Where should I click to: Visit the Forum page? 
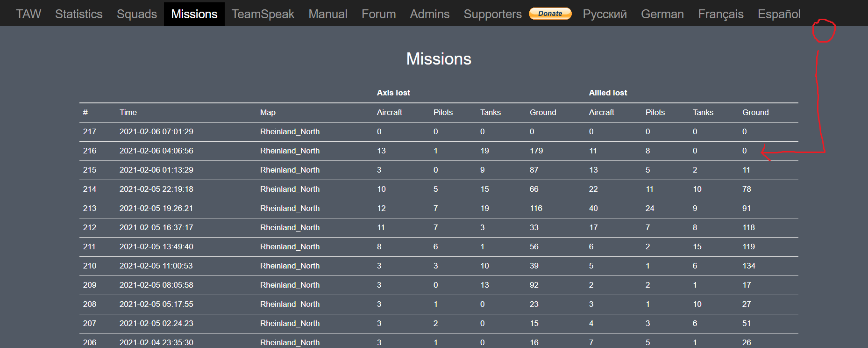point(378,14)
